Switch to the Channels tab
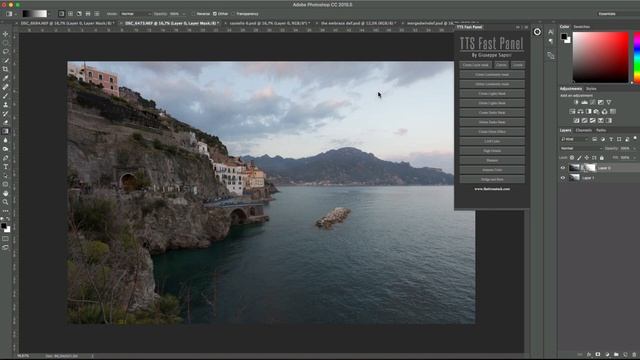Viewport: 640px width, 360px height. point(584,131)
